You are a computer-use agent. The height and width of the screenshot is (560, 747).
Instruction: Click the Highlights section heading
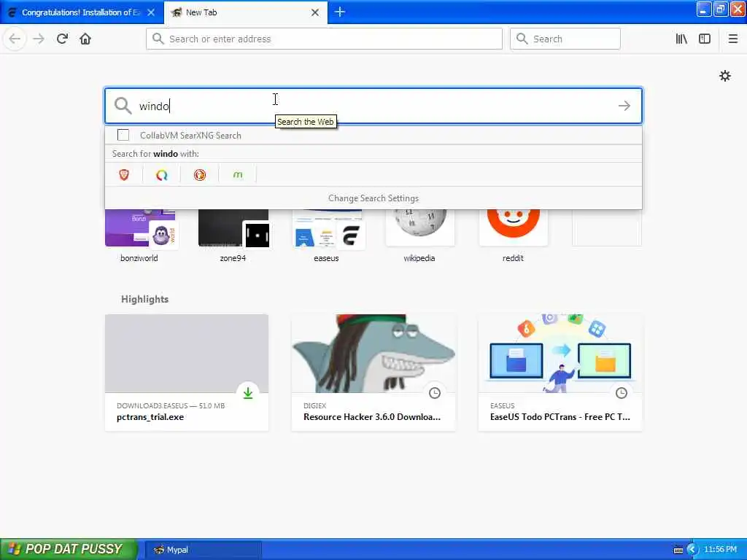(145, 299)
